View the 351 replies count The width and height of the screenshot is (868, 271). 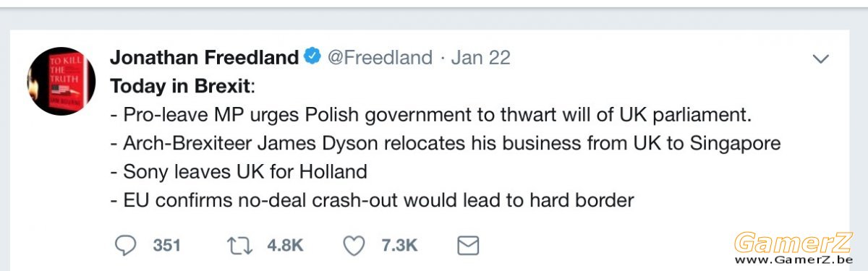pos(166,246)
